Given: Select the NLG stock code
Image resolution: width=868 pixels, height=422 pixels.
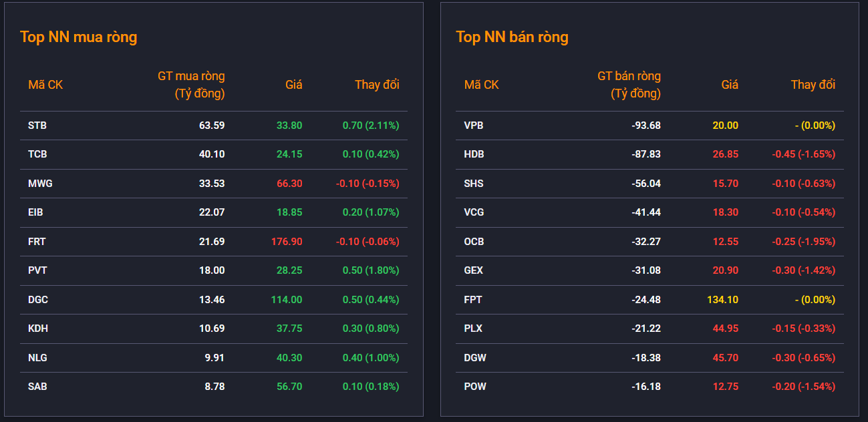Looking at the screenshot, I should click(37, 358).
